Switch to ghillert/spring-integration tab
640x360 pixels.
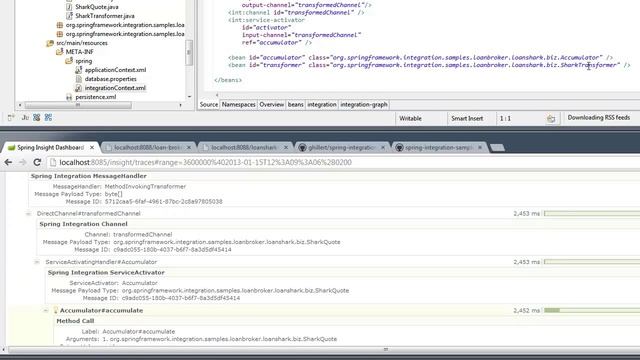click(x=342, y=147)
